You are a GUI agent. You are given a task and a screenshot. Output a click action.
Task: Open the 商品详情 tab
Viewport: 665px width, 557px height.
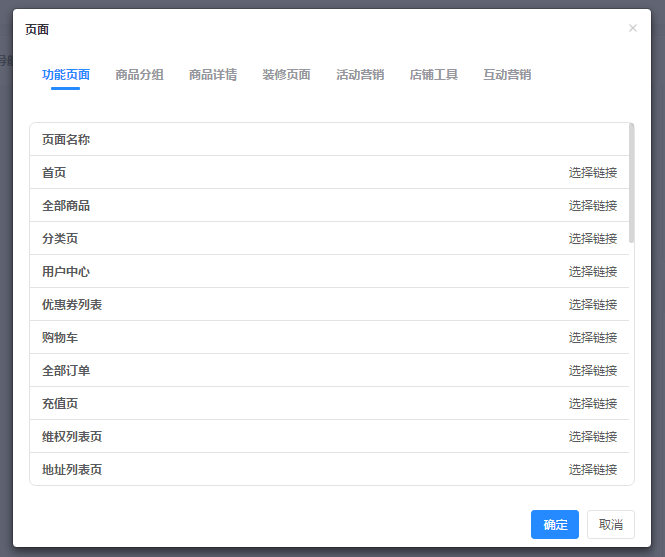(x=213, y=75)
